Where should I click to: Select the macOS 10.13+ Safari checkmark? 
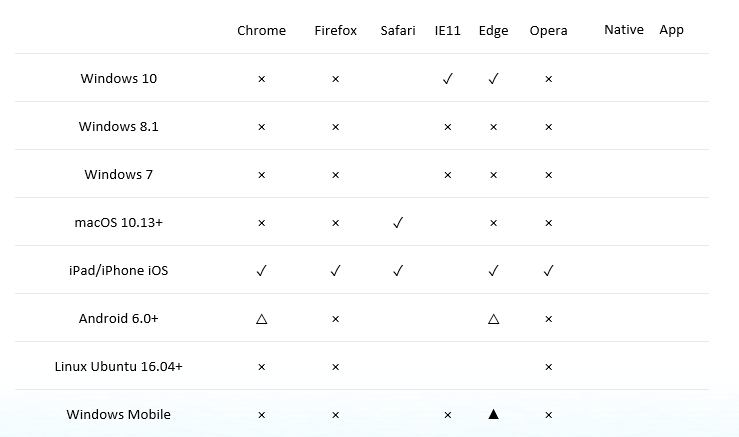(x=398, y=223)
